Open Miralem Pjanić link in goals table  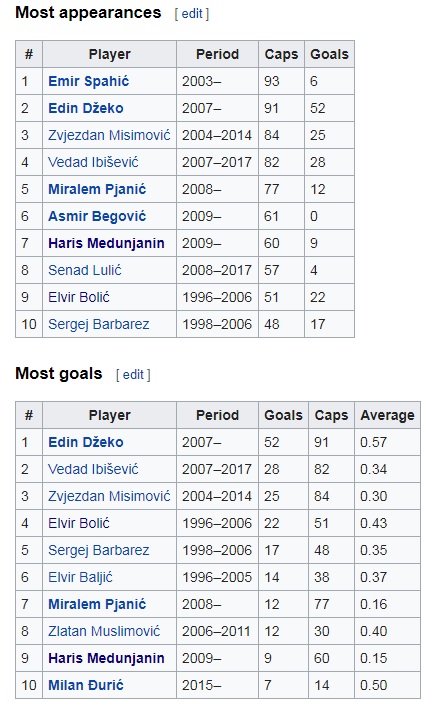coord(97,605)
